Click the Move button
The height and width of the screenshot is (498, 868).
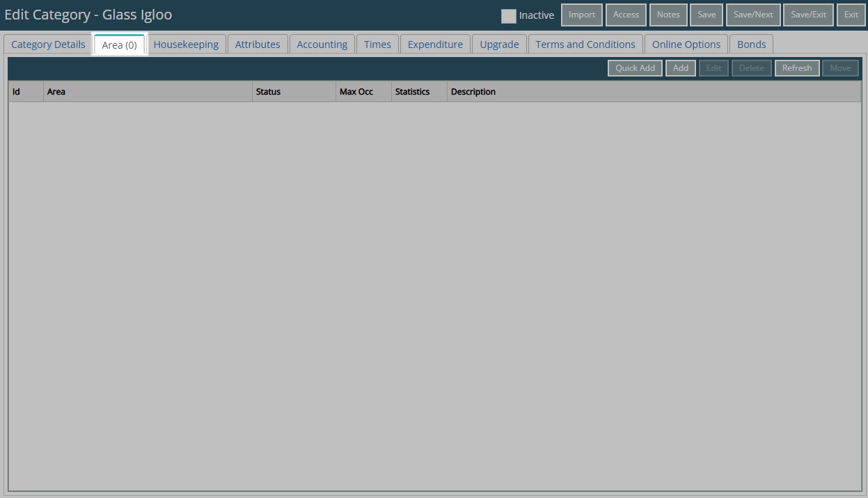[840, 68]
